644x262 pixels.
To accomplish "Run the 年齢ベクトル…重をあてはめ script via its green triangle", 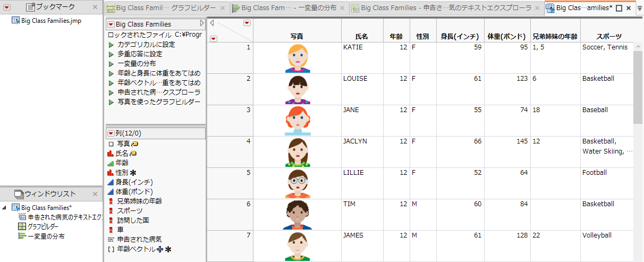I will pos(111,83).
